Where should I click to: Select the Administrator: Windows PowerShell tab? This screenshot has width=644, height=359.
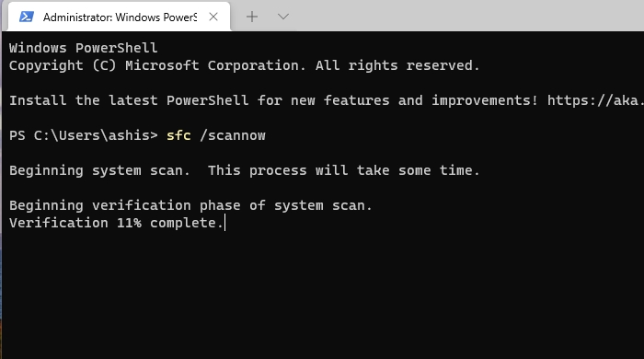(119, 17)
